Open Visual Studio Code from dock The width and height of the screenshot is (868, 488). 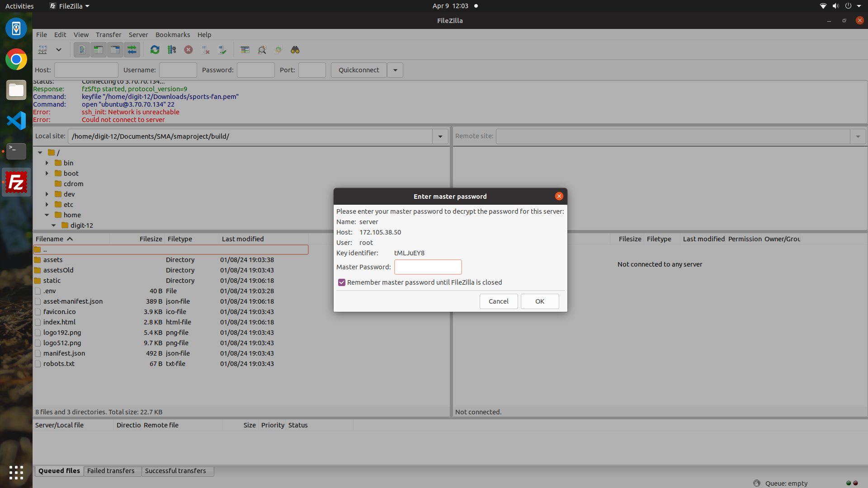[x=16, y=121]
